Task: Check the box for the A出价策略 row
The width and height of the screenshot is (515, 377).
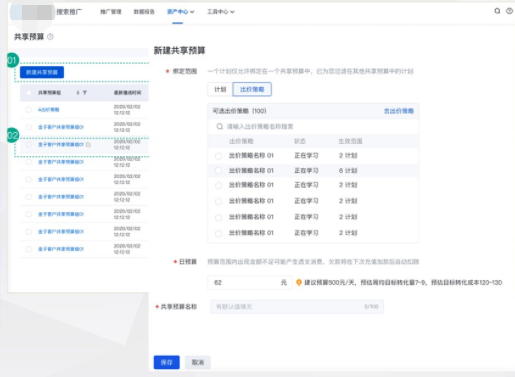Action: [x=29, y=110]
